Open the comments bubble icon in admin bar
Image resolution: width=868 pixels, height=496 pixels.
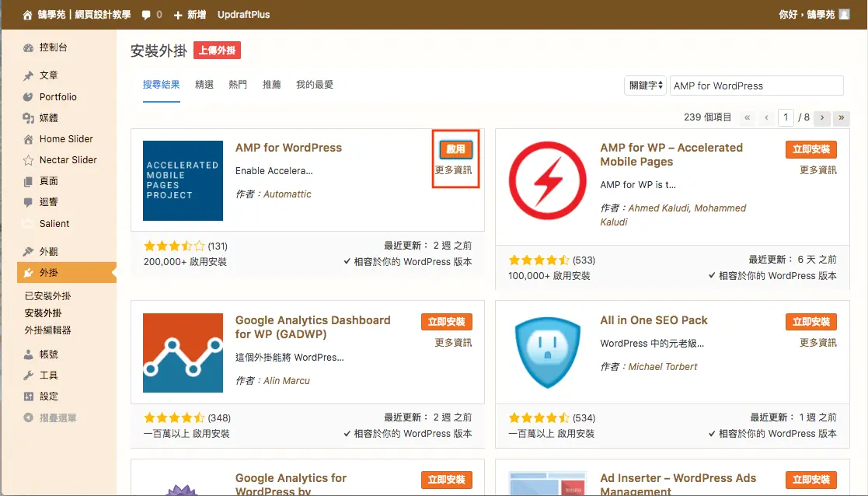[x=146, y=15]
